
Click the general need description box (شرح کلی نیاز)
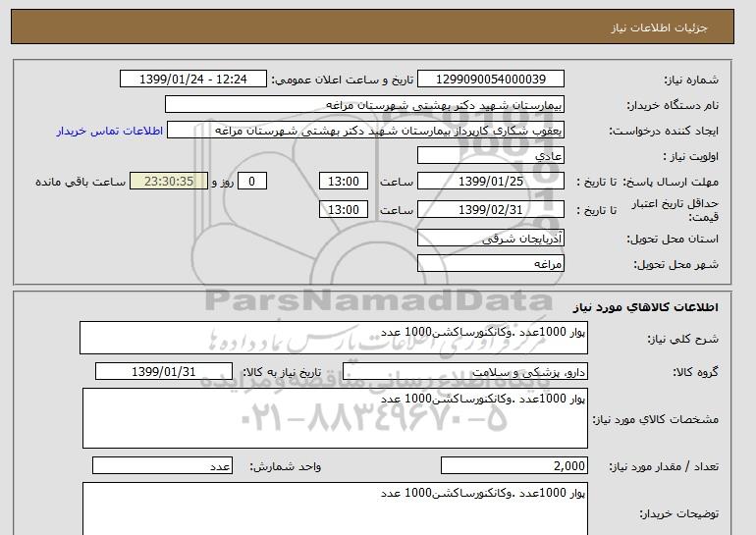coord(334,338)
